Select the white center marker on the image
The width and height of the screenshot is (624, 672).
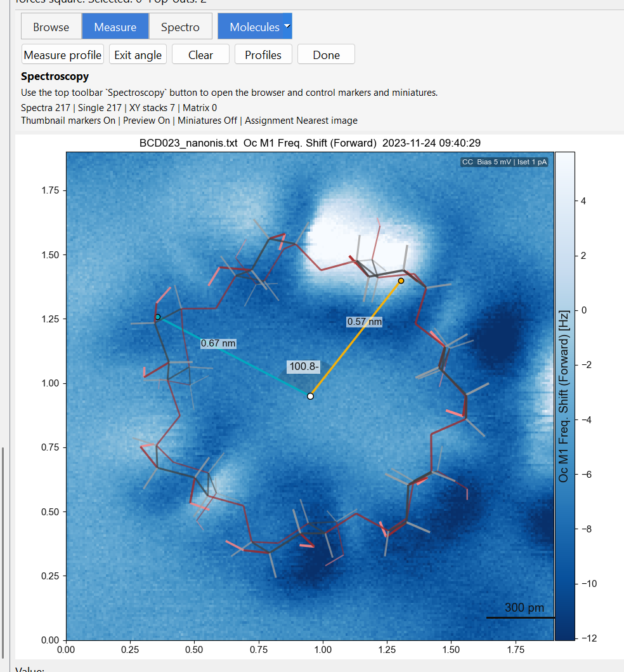(x=309, y=396)
